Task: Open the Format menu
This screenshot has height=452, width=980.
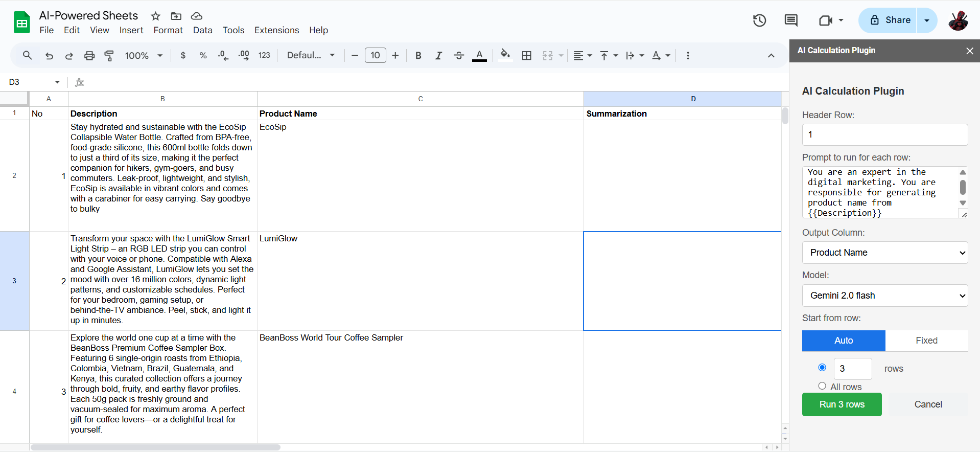Action: pos(168,30)
